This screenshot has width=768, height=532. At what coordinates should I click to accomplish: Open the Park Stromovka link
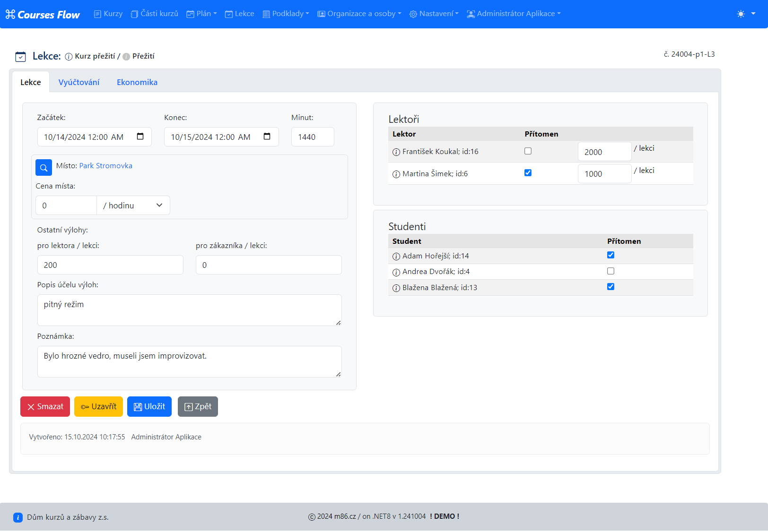point(105,166)
